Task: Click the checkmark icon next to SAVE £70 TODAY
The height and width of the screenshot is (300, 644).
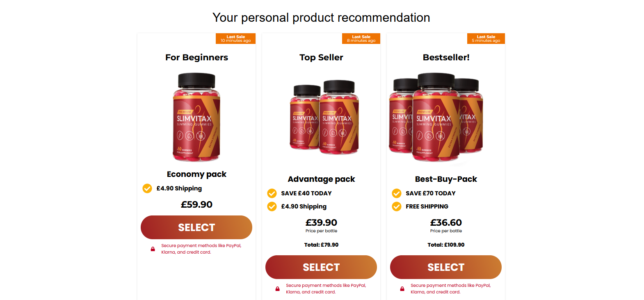Action: coord(397,193)
